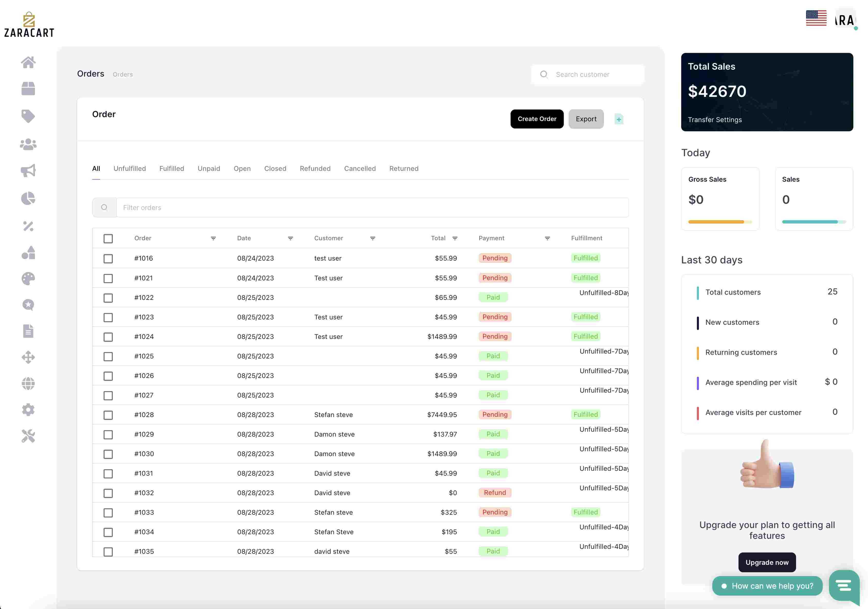Open the Home dashboard icon in sidebar
This screenshot has height=609, width=868.
pos(28,62)
